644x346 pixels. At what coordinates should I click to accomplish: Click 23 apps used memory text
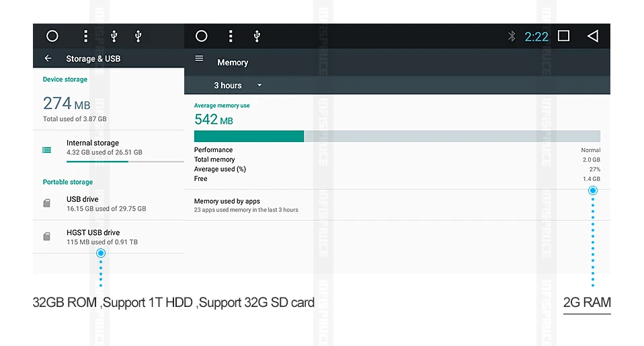tap(246, 210)
